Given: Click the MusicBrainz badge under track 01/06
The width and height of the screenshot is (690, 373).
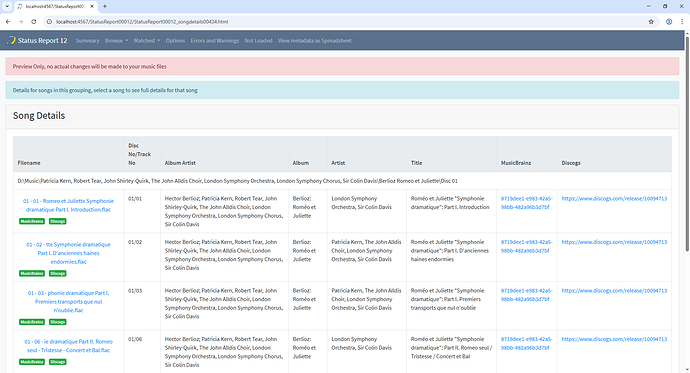Looking at the screenshot, I should [x=32, y=362].
